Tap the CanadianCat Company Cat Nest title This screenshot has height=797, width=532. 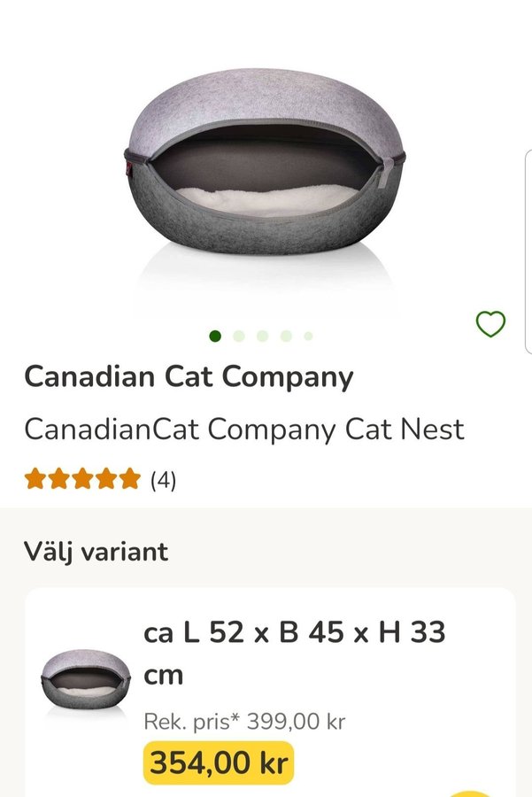coord(243,429)
